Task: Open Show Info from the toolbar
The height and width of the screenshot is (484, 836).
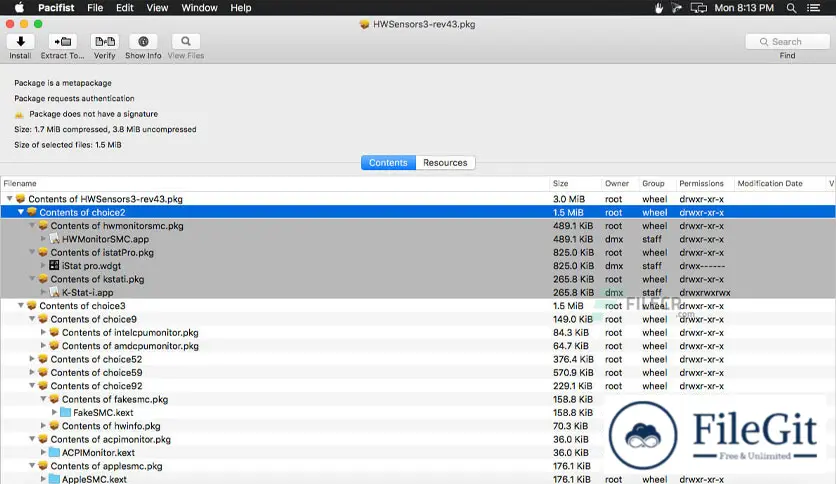Action: tap(143, 42)
